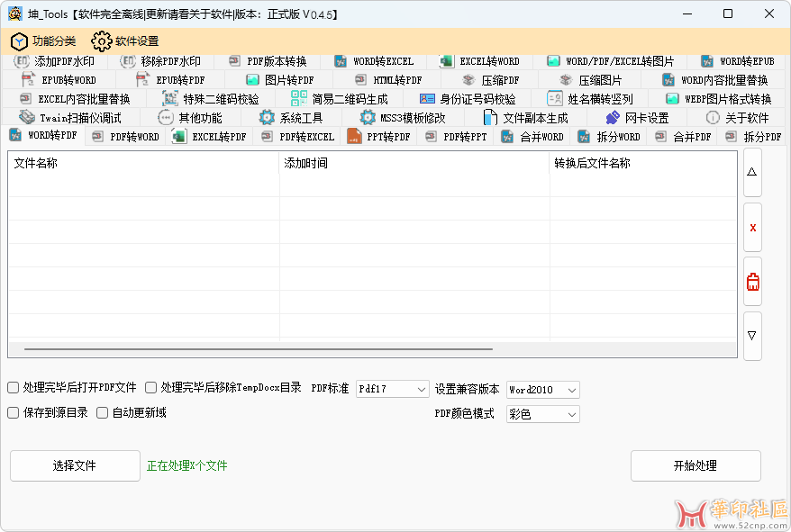Click the file list horizontal scrollbar

pos(259,349)
